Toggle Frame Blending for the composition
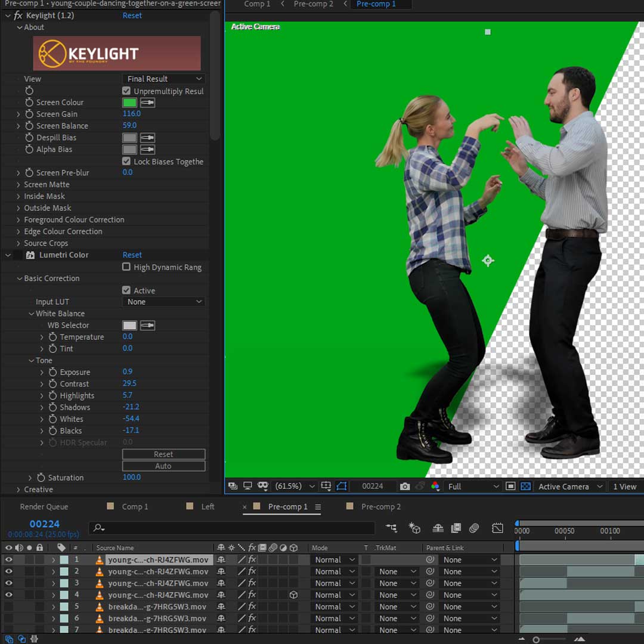644x644 pixels. (x=455, y=528)
